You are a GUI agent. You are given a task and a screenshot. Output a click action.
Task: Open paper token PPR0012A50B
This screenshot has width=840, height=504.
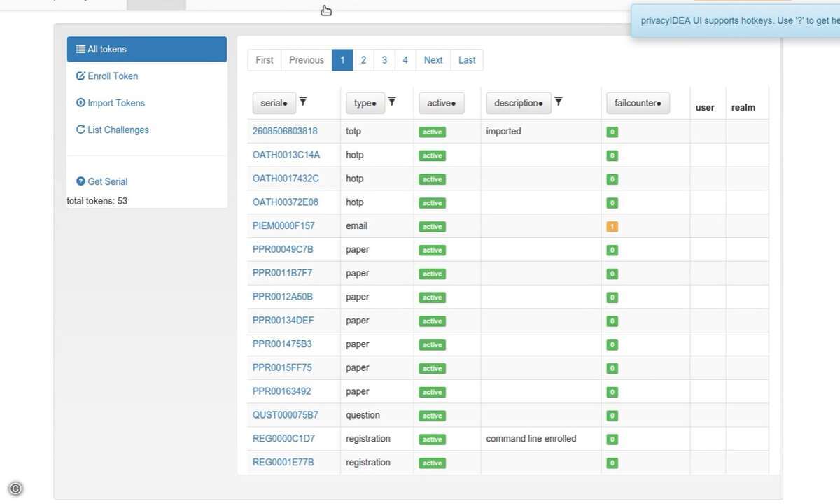tap(283, 297)
